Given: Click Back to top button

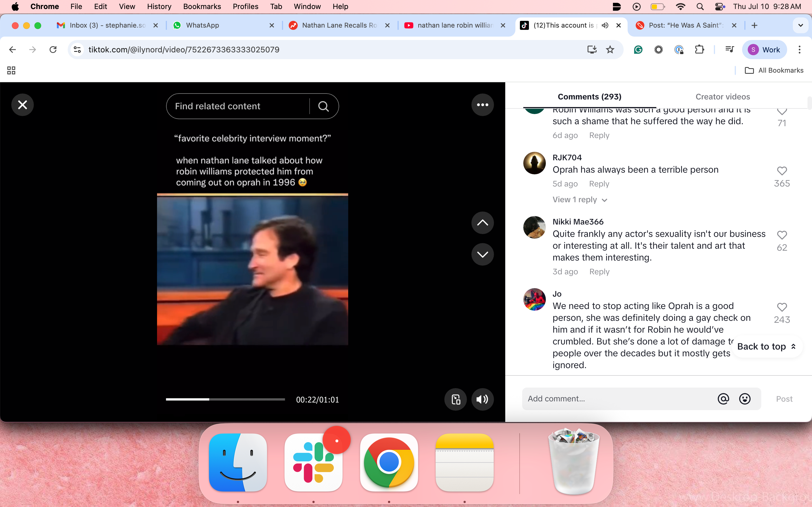Looking at the screenshot, I should tap(766, 346).
